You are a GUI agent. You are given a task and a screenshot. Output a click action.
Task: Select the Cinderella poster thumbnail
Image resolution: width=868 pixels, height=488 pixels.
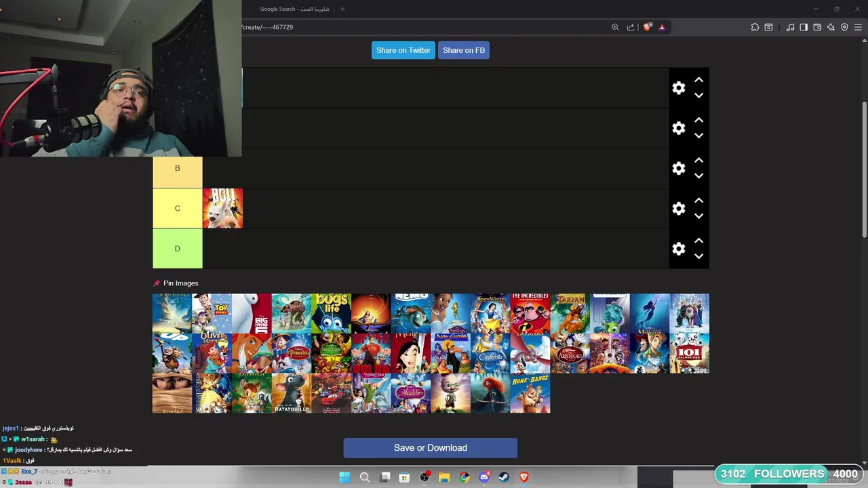tap(490, 353)
